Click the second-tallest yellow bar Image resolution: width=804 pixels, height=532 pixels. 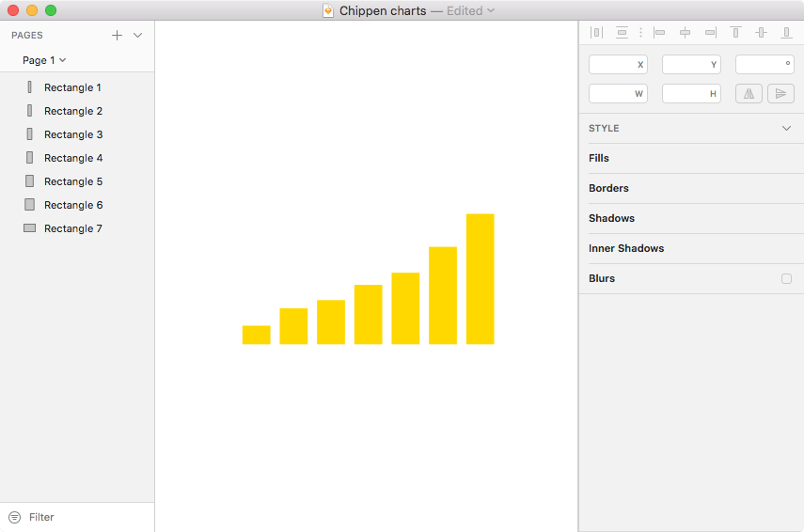[443, 296]
